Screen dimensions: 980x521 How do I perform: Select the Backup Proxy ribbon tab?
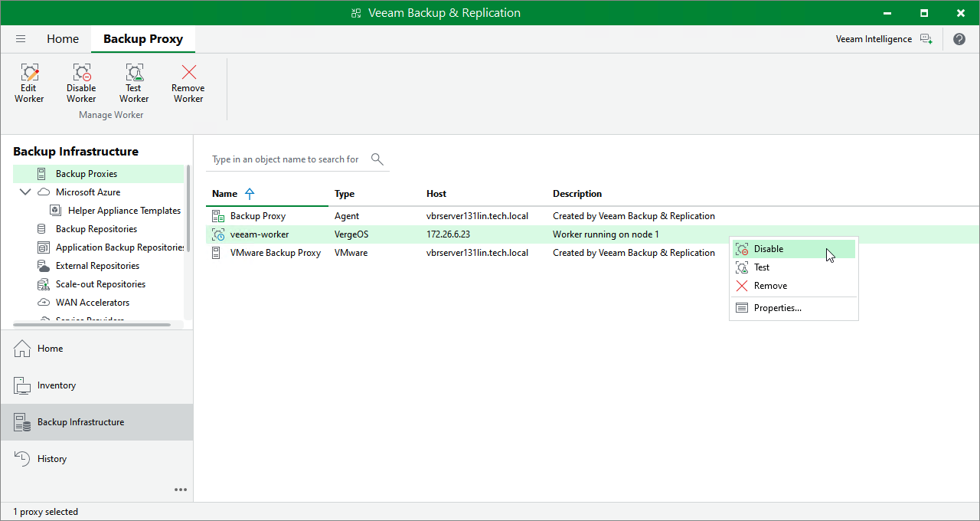(143, 39)
